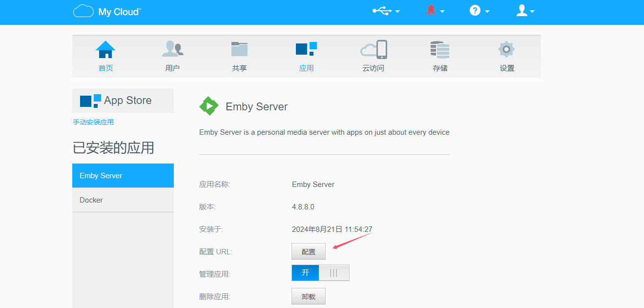
Task: Expand the user account dropdown arrow
Action: 532,12
